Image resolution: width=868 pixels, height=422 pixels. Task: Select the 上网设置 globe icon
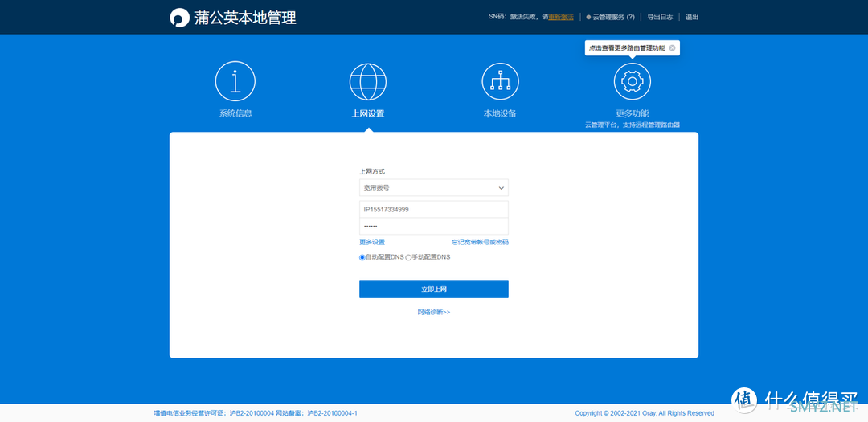[368, 81]
